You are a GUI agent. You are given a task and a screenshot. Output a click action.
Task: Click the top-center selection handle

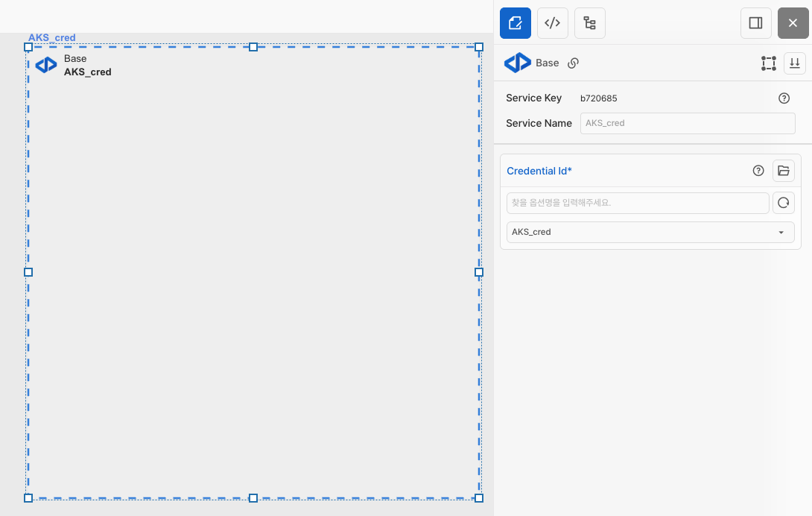[253, 47]
